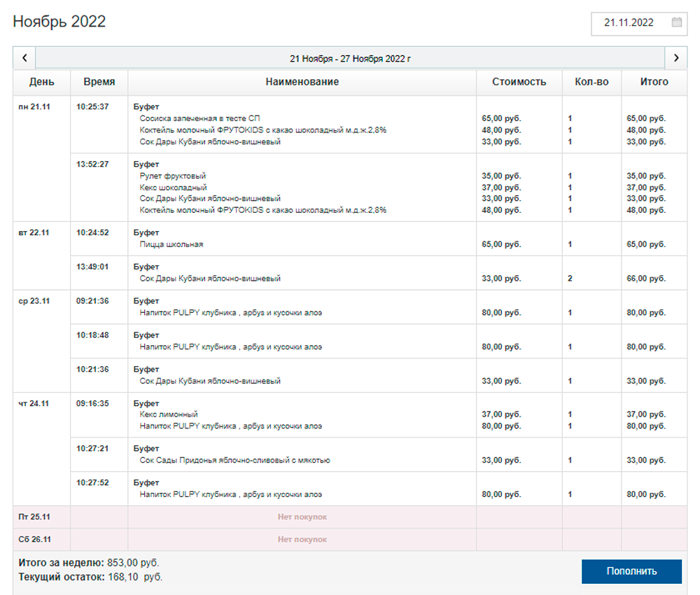Click the Итого column header
The width and height of the screenshot is (700, 595).
click(x=654, y=82)
